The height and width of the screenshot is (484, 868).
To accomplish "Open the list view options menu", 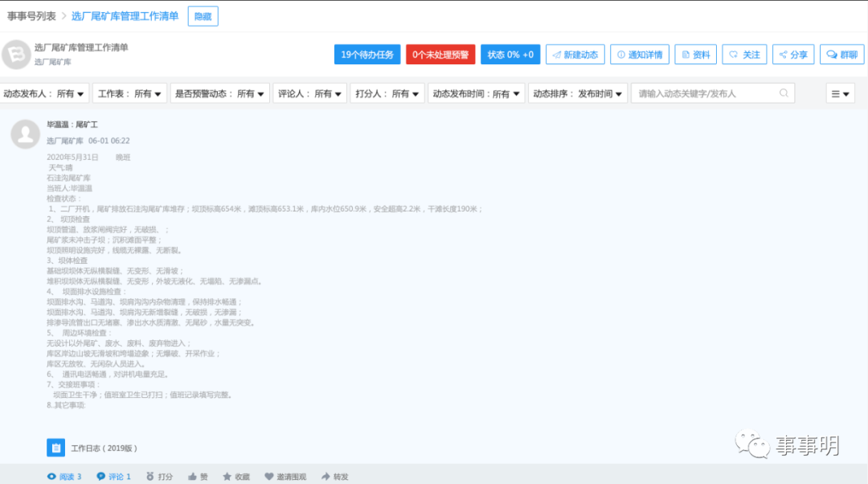I will [840, 94].
